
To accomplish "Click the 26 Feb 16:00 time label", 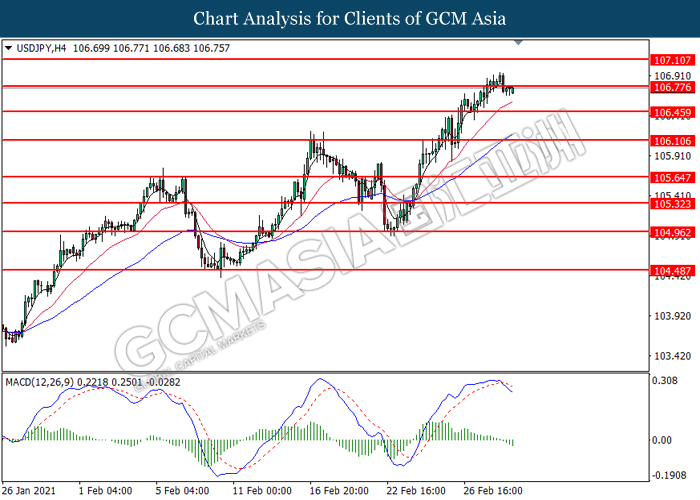I will point(493,491).
